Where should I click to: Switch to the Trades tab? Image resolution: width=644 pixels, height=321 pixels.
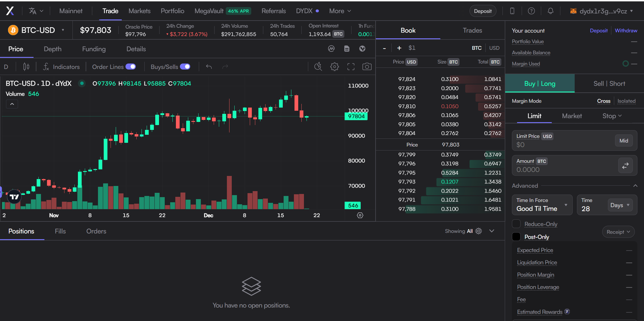tap(472, 30)
